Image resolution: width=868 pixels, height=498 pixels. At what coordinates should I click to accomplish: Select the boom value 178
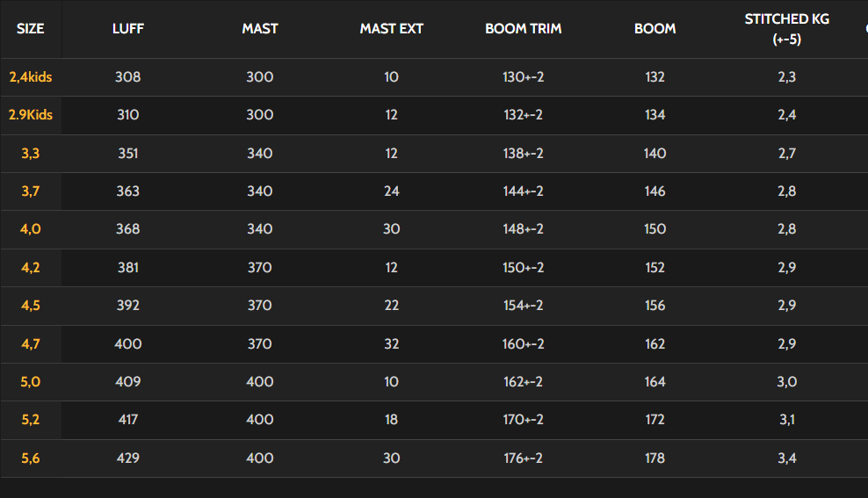(x=655, y=458)
